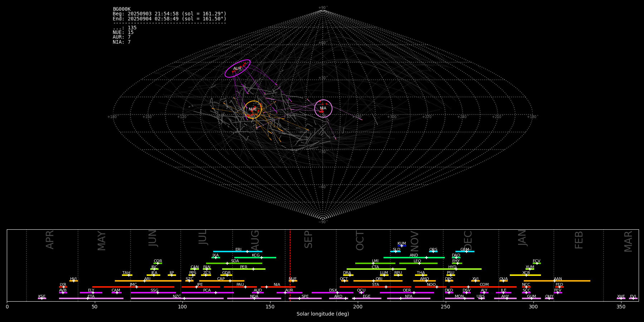The height and width of the screenshot is (322, 644).
Task: Click the KCG green shower bar
Action: (255, 257)
